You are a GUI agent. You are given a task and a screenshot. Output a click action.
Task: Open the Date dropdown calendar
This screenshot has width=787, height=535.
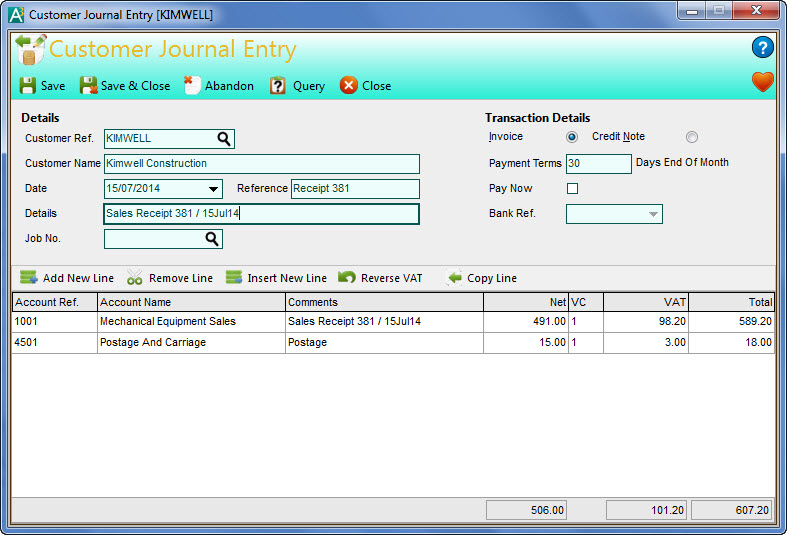click(213, 189)
